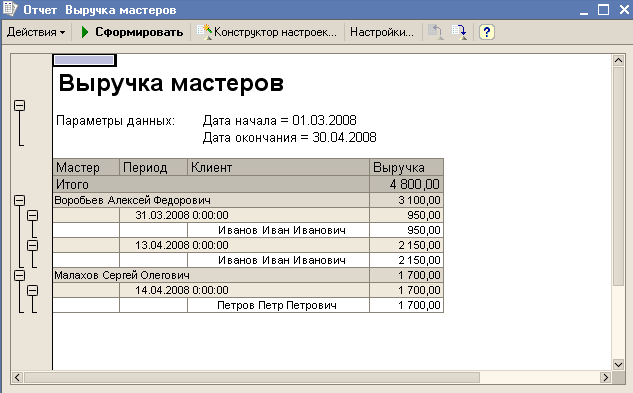Image resolution: width=633 pixels, height=393 pixels.
Task: Click the Дата окончания = 30.04.2008 parameter
Action: coord(289,138)
